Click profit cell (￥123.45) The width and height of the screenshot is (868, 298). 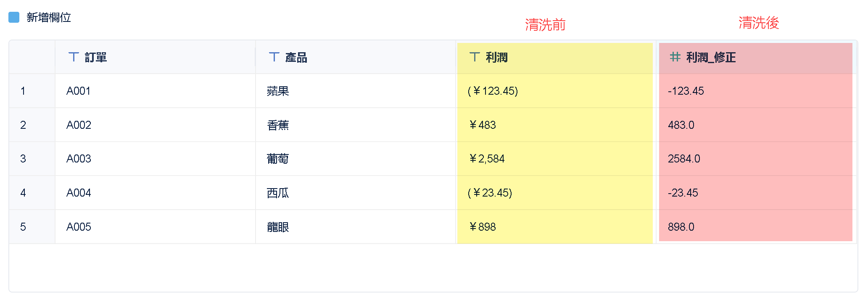point(493,91)
